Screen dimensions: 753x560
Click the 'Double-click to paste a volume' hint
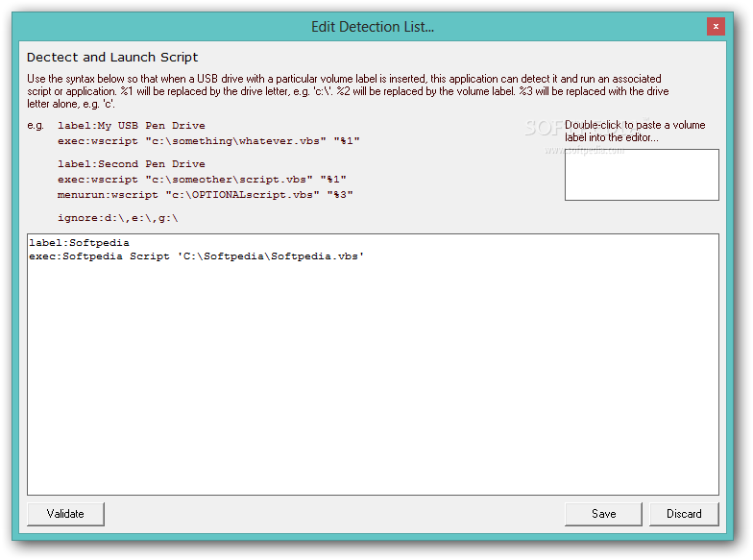tap(635, 131)
